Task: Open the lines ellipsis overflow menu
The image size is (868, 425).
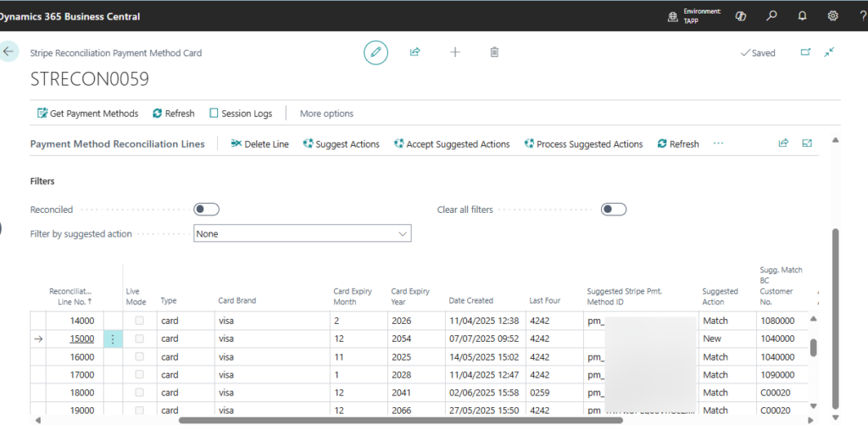Action: pos(719,144)
